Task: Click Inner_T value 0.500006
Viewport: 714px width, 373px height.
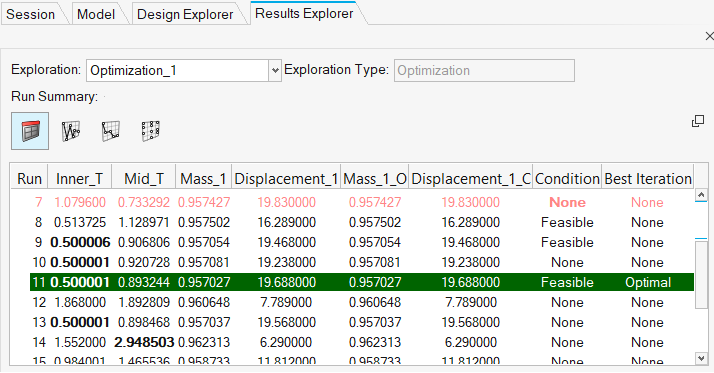Action: [x=80, y=242]
